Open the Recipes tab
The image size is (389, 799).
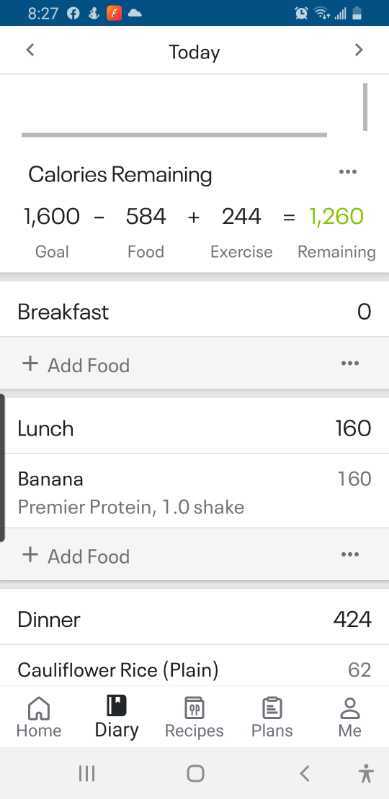pos(194,717)
